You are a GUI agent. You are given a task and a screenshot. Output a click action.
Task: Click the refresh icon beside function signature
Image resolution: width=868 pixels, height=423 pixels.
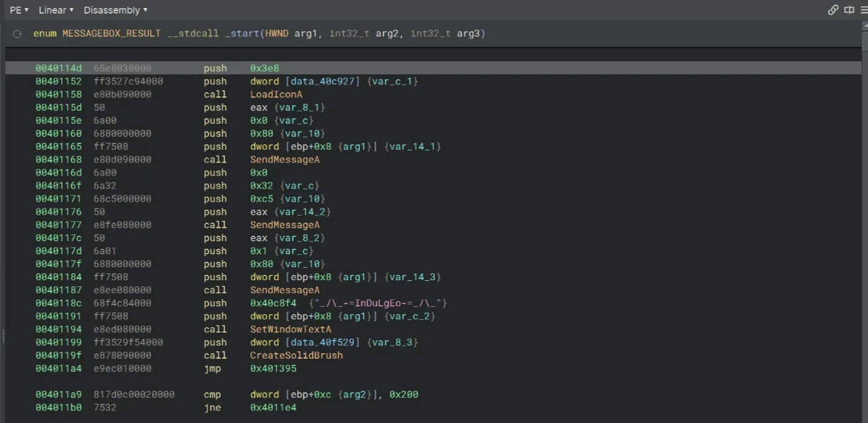coord(17,34)
